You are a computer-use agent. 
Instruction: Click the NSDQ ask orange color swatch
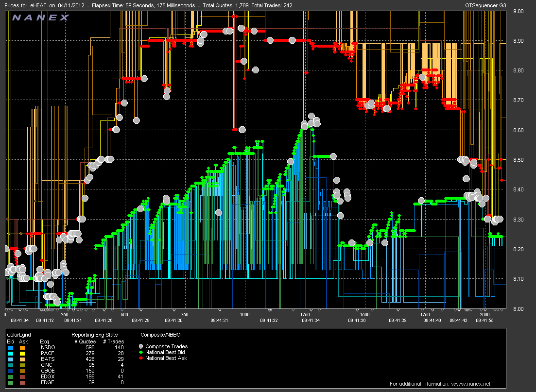pyautogui.click(x=22, y=347)
